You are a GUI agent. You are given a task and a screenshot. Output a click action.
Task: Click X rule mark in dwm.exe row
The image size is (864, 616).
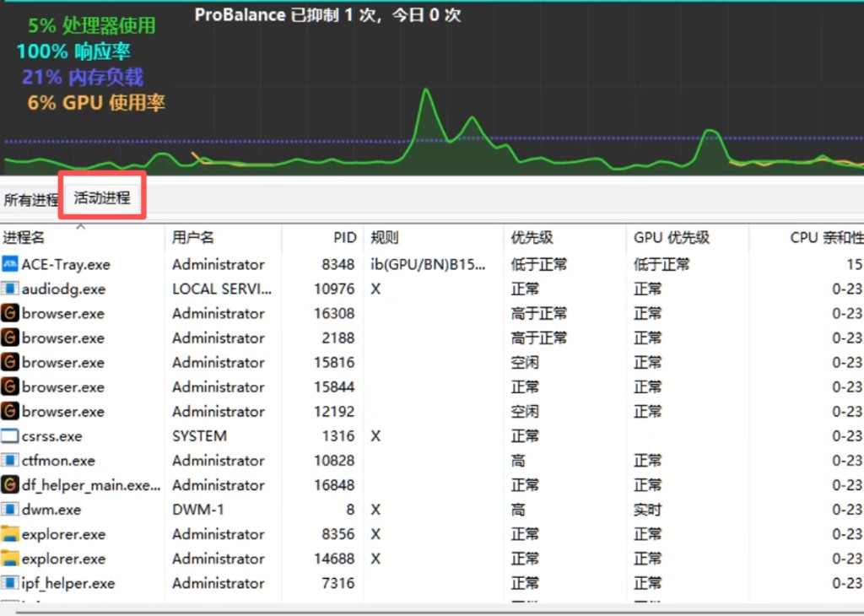(x=375, y=510)
